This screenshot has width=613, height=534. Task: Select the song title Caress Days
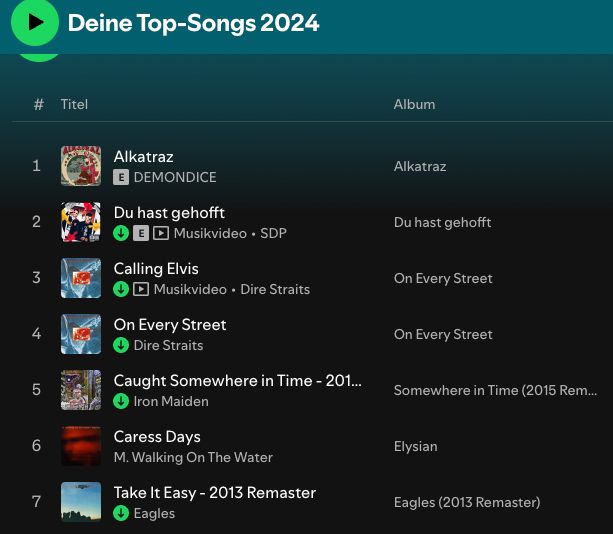click(157, 437)
